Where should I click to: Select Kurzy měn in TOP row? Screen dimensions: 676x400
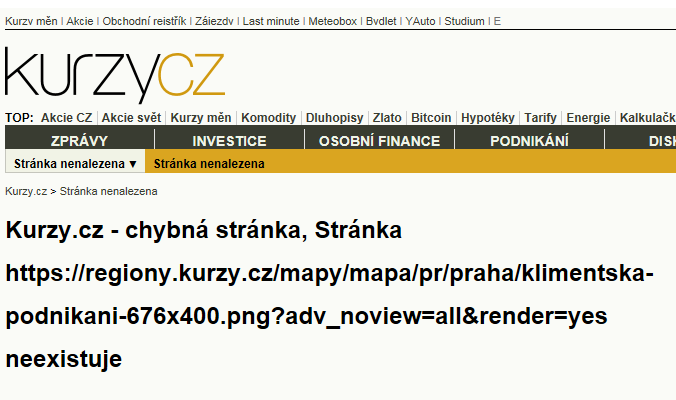pos(201,118)
